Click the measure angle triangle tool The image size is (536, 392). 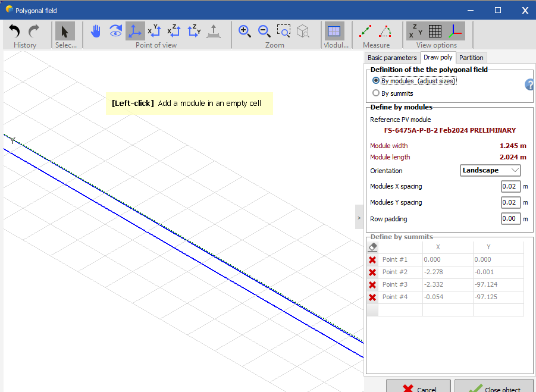(x=385, y=31)
